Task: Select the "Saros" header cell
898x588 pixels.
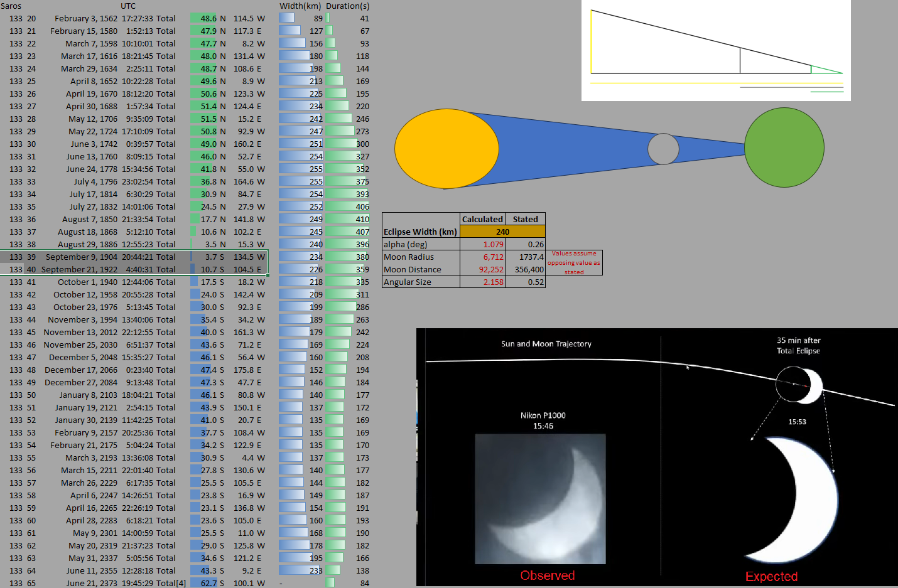Action: pyautogui.click(x=11, y=6)
